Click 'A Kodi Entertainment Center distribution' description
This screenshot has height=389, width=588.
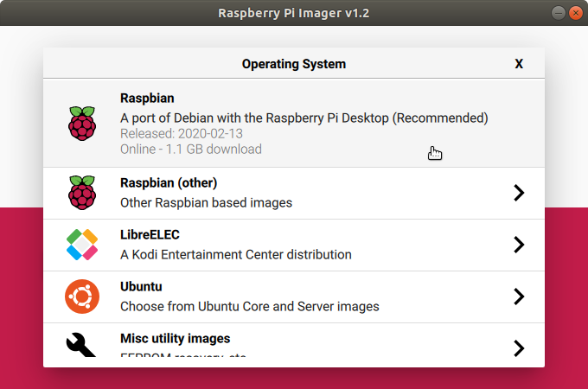pos(235,255)
